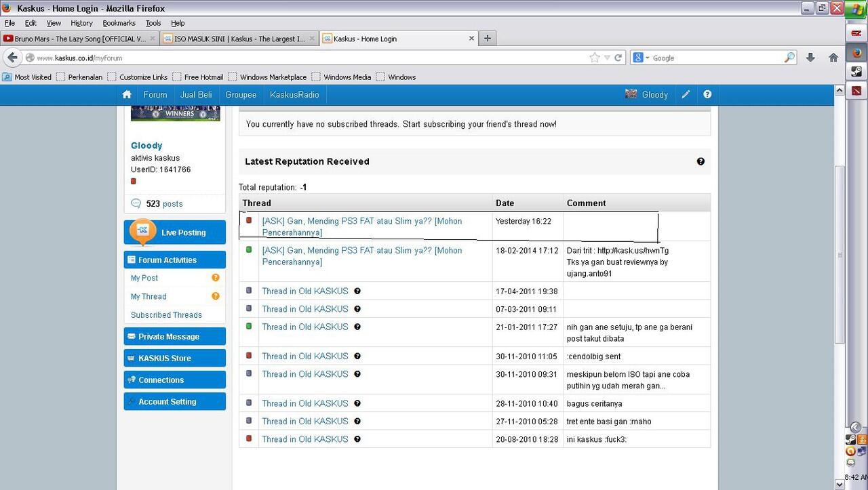Open the Firefox downloads arrow
The width and height of the screenshot is (868, 490).
pyautogui.click(x=810, y=58)
